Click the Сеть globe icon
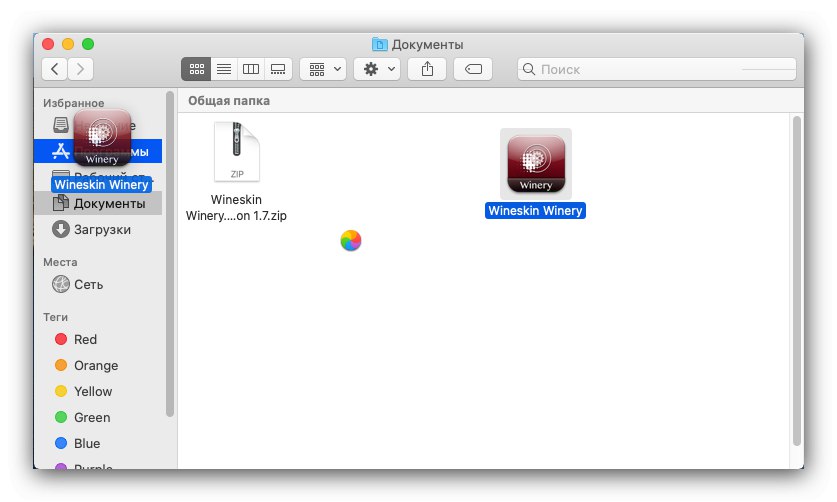837x502 pixels. [x=61, y=284]
